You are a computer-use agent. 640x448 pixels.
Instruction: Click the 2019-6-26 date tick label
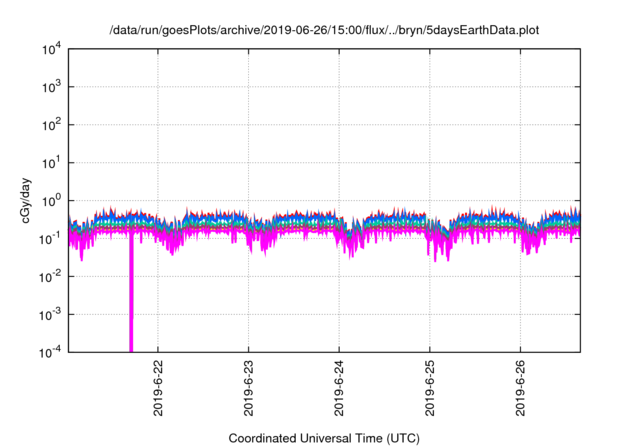coord(520,388)
